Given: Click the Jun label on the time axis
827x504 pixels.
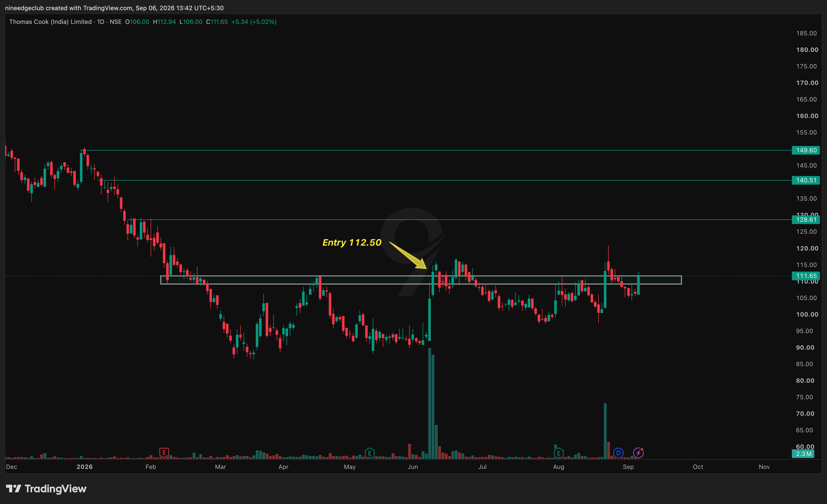Looking at the screenshot, I should (x=412, y=467).
